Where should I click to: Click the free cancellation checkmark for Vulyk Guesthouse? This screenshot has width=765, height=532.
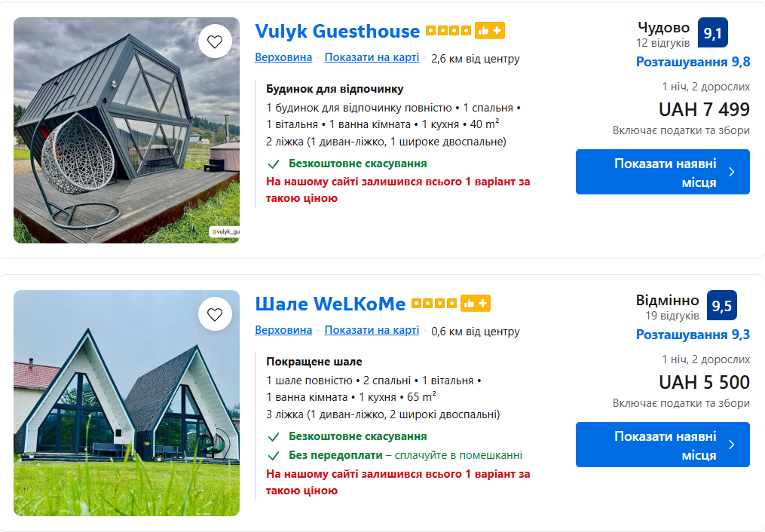pyautogui.click(x=274, y=164)
